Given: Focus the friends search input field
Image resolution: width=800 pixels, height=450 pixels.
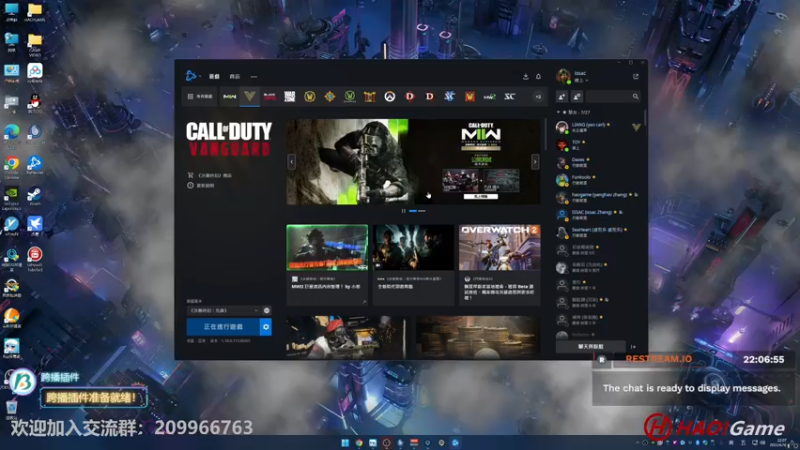Looking at the screenshot, I should click(612, 96).
